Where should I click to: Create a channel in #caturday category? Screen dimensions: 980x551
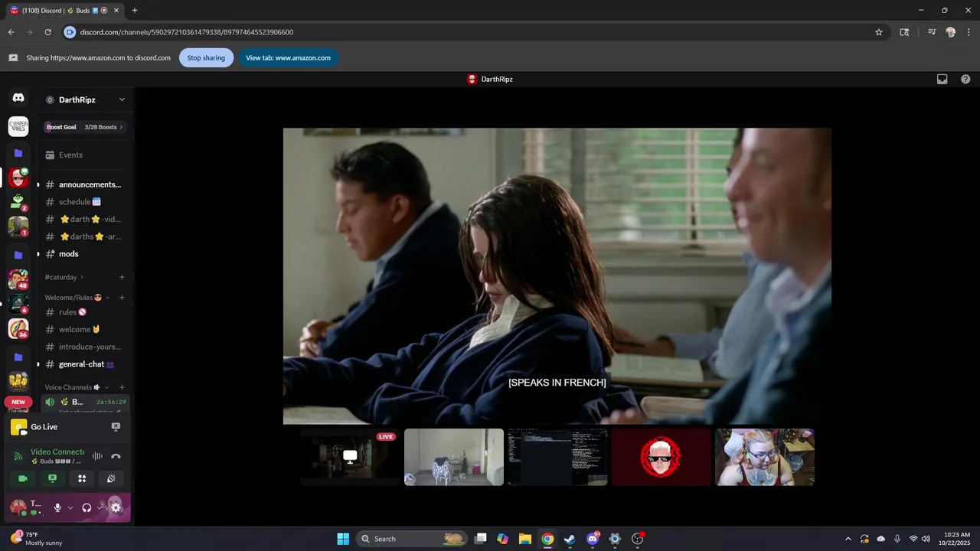click(122, 277)
